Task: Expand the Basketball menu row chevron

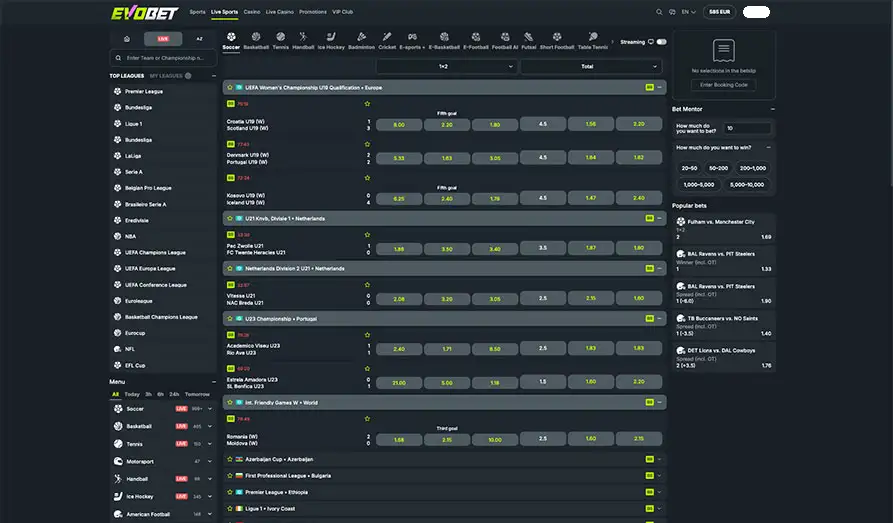Action: point(210,426)
